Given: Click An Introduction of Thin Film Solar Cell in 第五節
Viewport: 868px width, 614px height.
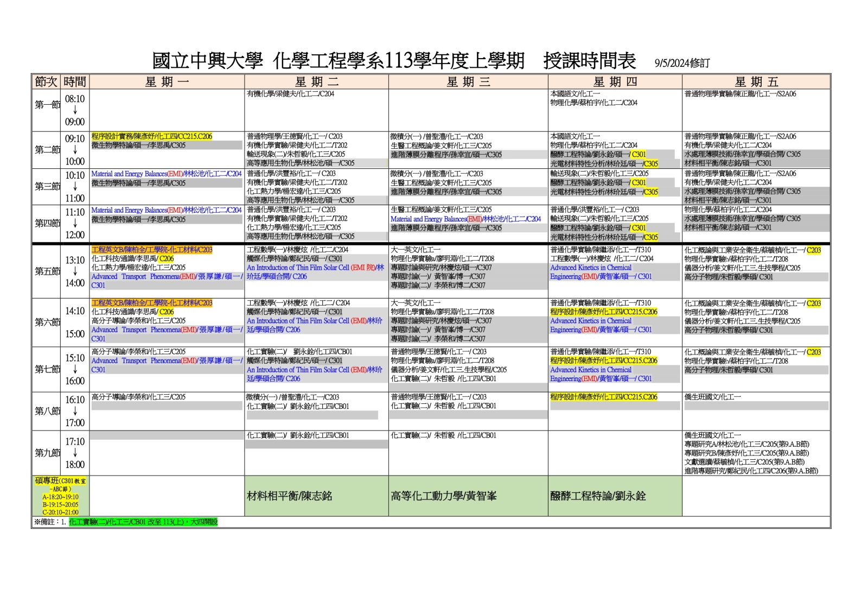Looking at the screenshot, I should pos(315,272).
